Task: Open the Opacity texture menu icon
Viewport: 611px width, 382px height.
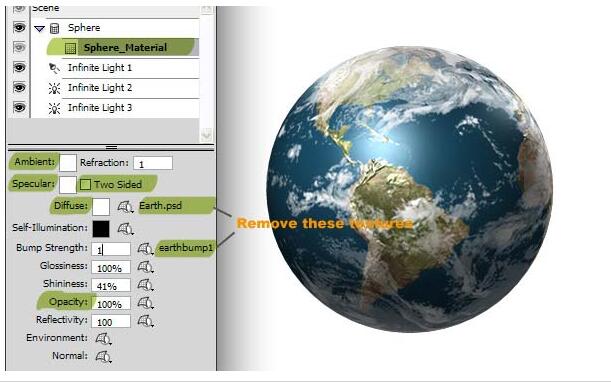Action: [x=145, y=303]
